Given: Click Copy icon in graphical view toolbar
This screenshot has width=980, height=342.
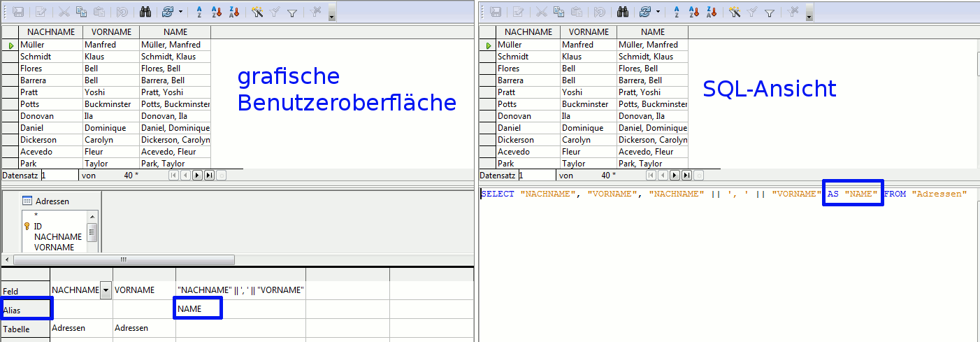Looking at the screenshot, I should (x=82, y=12).
